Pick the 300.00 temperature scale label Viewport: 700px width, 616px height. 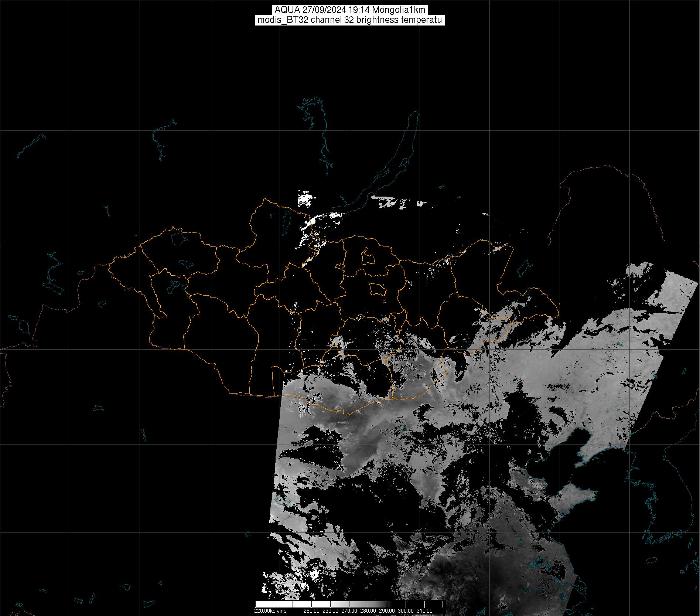point(406,611)
